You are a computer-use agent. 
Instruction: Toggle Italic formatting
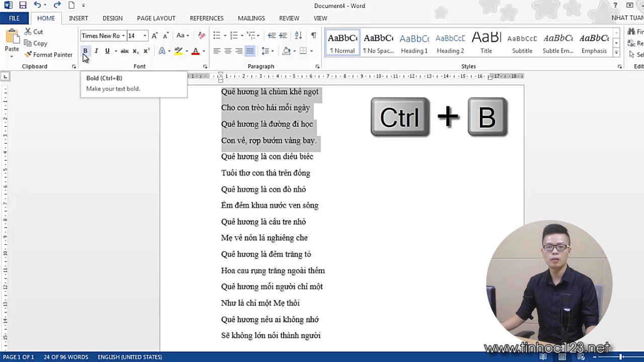(96, 51)
